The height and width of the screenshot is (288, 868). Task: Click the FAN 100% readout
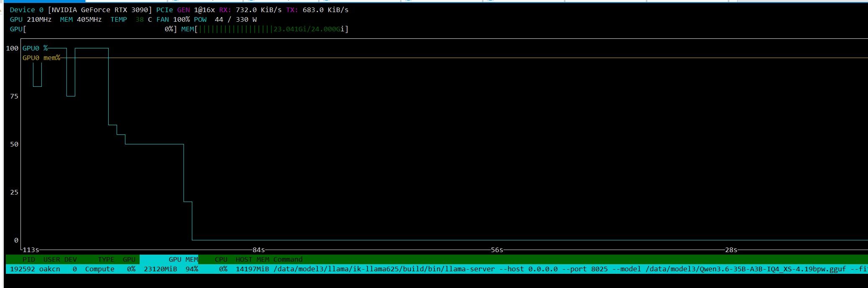[x=173, y=20]
